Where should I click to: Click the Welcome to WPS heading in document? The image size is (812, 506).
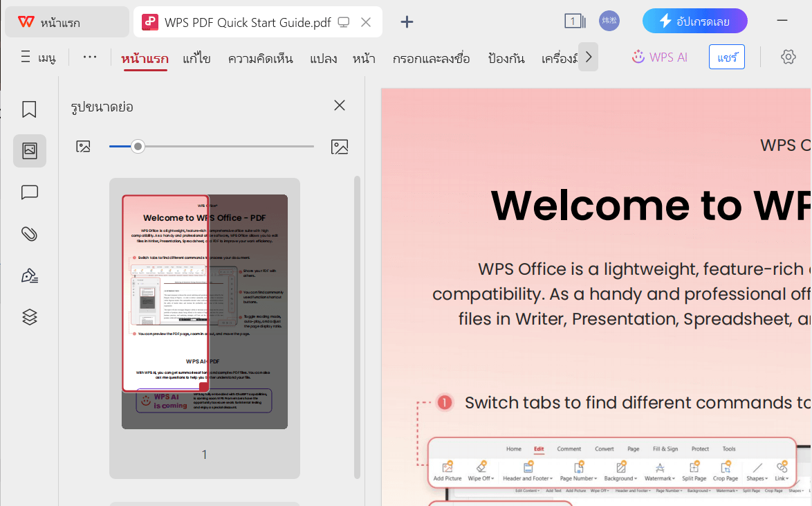pyautogui.click(x=650, y=206)
